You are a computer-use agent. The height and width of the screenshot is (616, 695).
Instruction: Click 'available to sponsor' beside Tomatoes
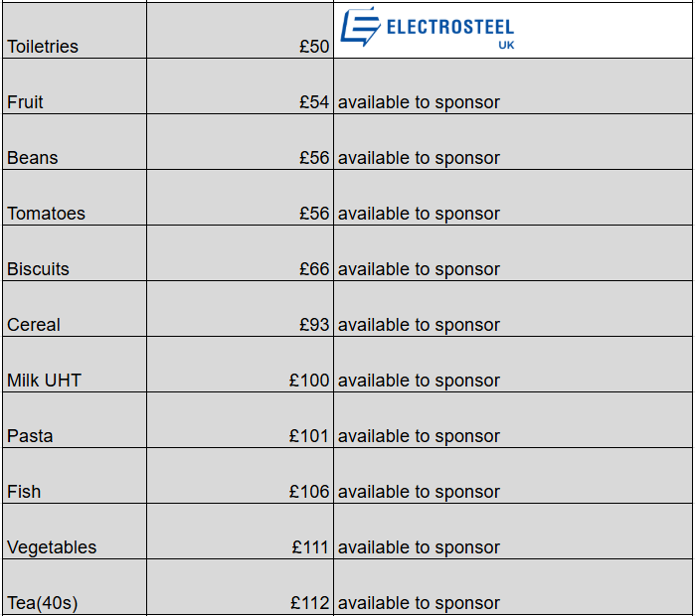(x=419, y=214)
